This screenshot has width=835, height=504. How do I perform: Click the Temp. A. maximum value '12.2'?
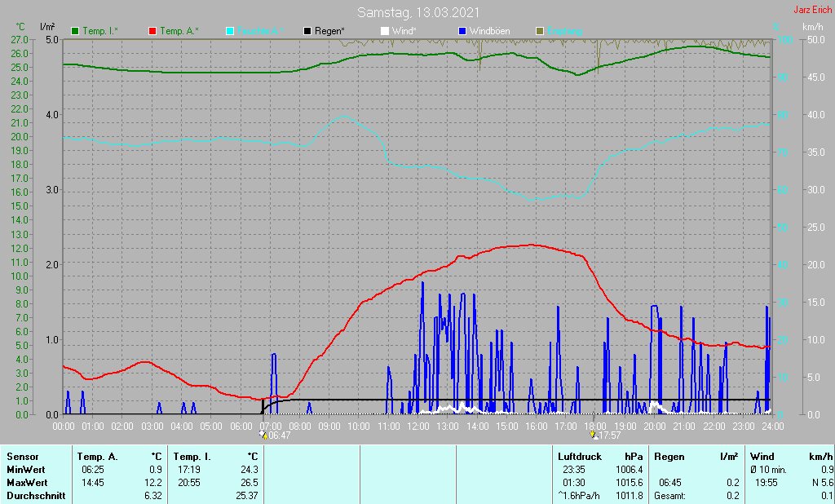pyautogui.click(x=153, y=483)
